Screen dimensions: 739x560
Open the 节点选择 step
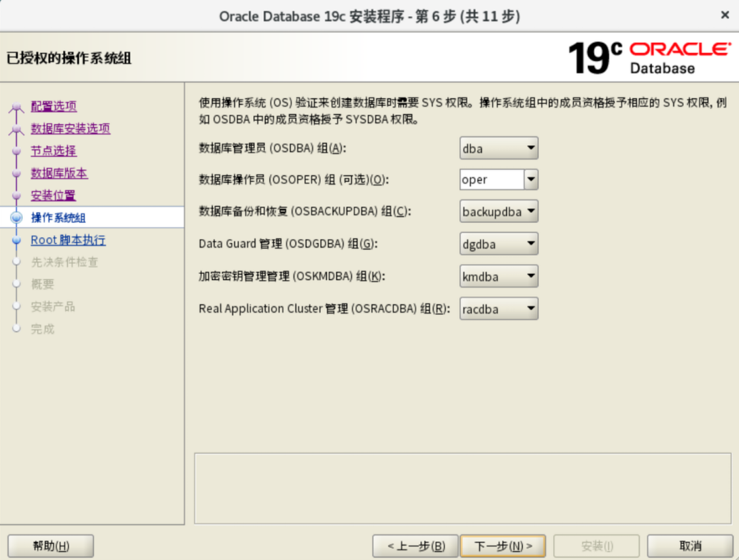click(x=53, y=151)
